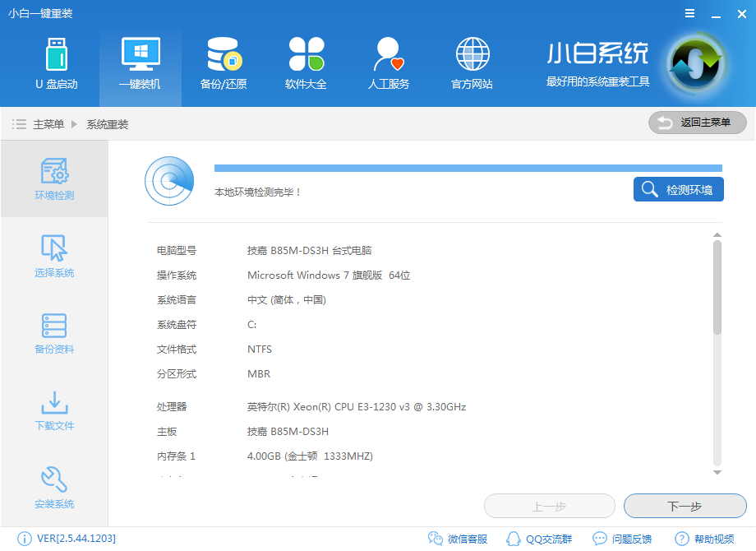Click 主菜单 in breadcrumb
The width and height of the screenshot is (756, 551).
coord(48,124)
